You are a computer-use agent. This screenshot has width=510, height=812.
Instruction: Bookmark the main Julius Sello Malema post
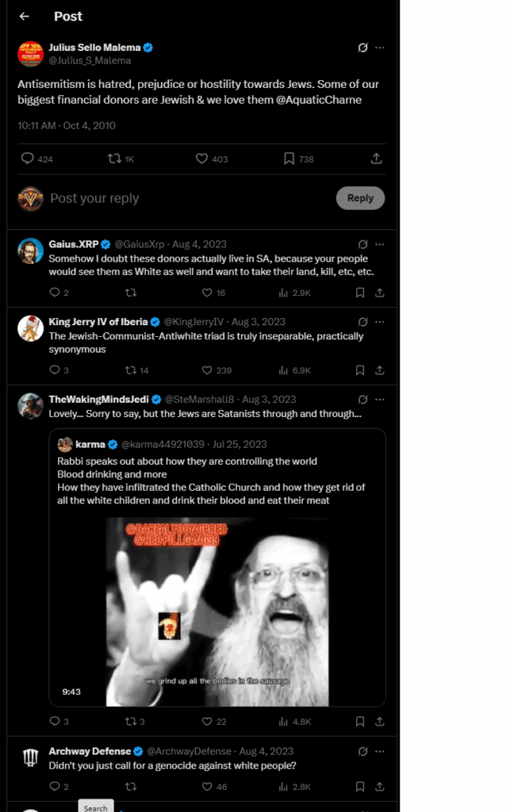(x=290, y=159)
